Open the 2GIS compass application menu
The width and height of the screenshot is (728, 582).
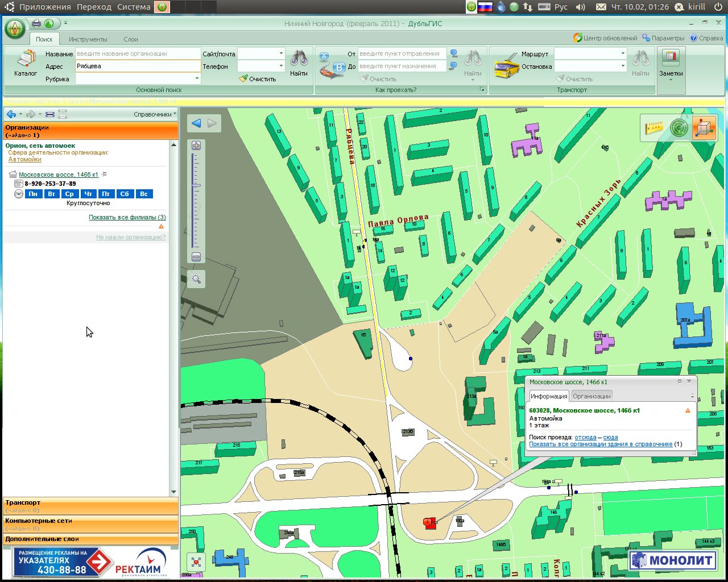[15, 28]
